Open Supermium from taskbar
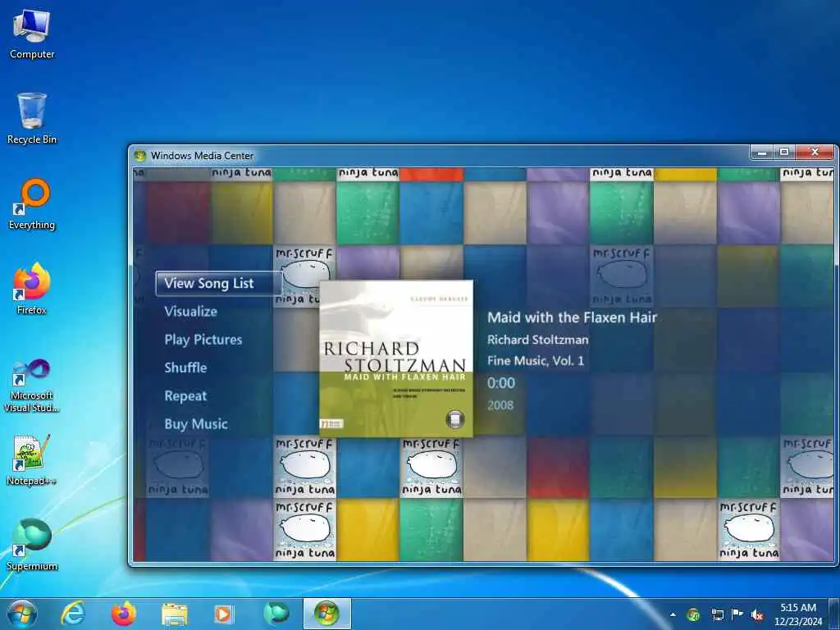 pyautogui.click(x=276, y=614)
